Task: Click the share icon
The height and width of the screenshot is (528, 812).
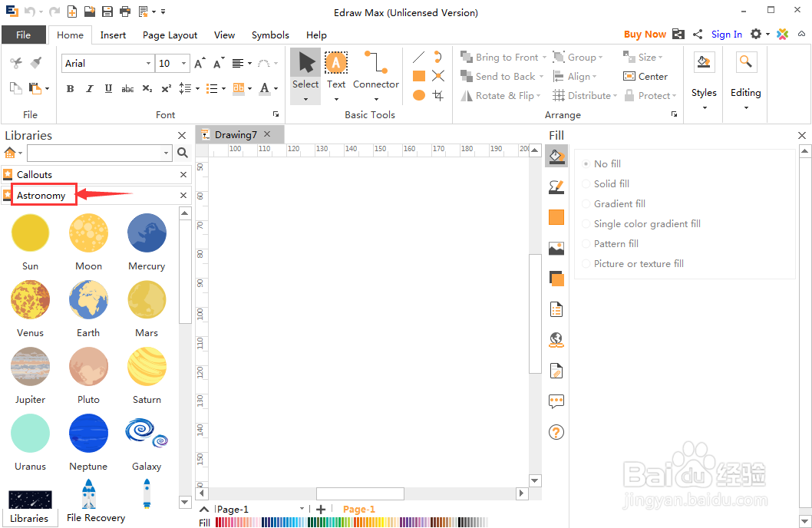Action: pos(698,35)
